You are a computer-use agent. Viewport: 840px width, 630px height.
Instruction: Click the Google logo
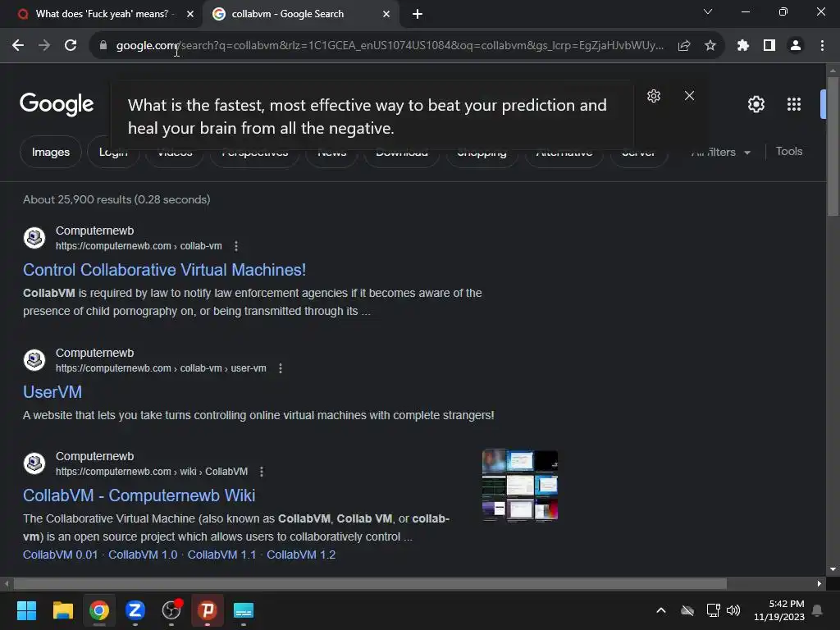tap(57, 104)
